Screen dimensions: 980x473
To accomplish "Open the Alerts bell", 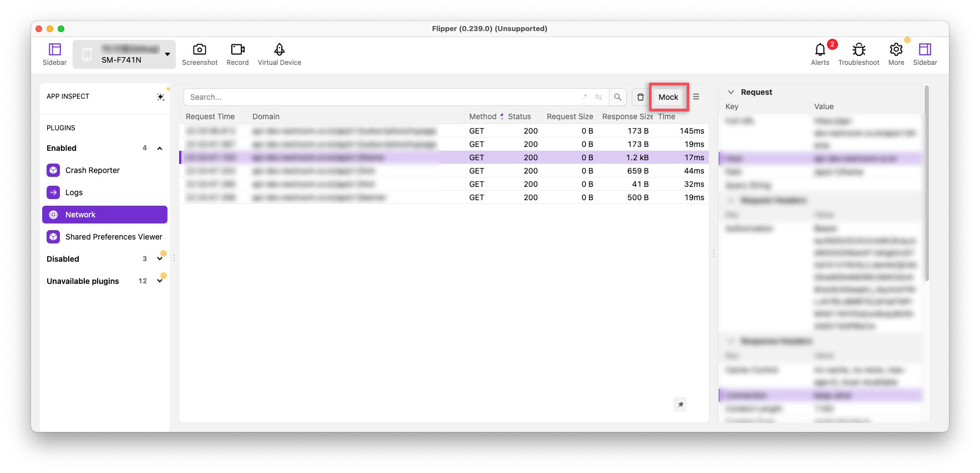I will tap(820, 54).
